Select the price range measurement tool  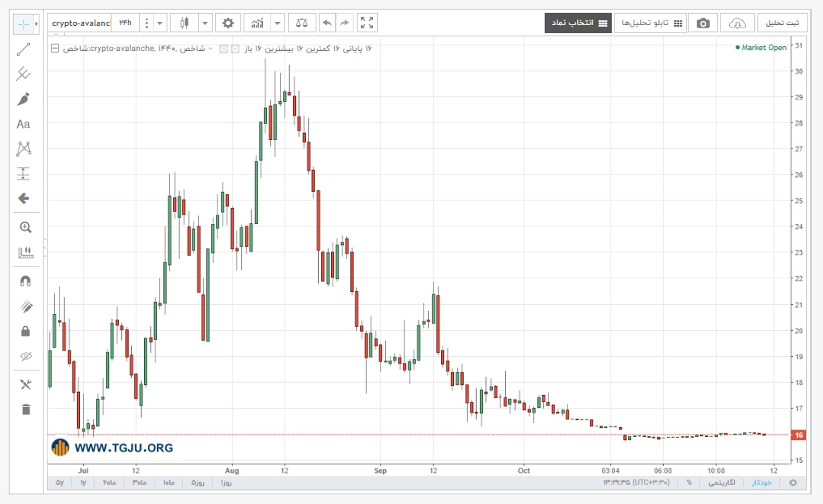tap(24, 174)
